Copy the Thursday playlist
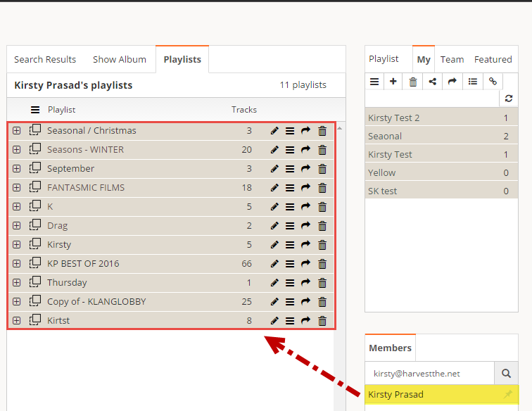The width and height of the screenshot is (532, 411). [x=35, y=282]
